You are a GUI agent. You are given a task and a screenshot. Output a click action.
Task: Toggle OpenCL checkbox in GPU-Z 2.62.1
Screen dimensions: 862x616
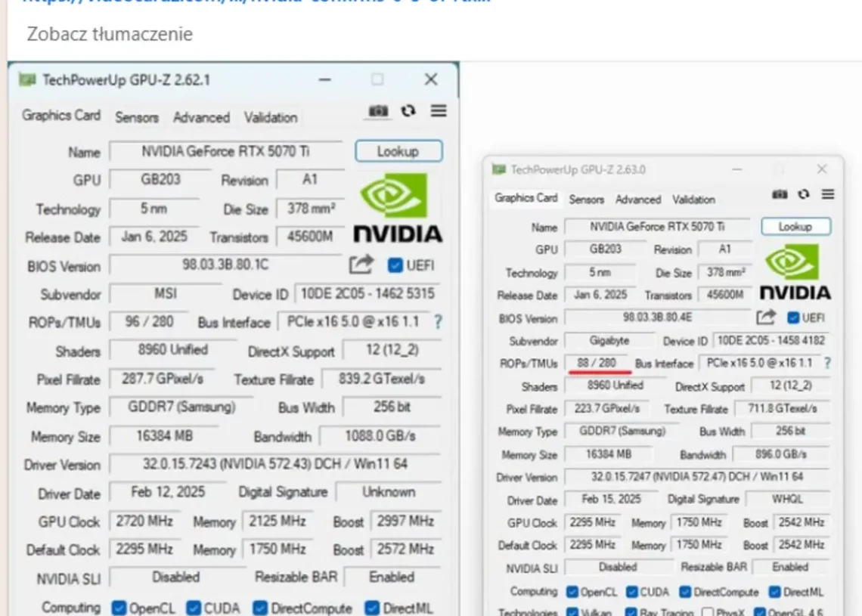(119, 608)
